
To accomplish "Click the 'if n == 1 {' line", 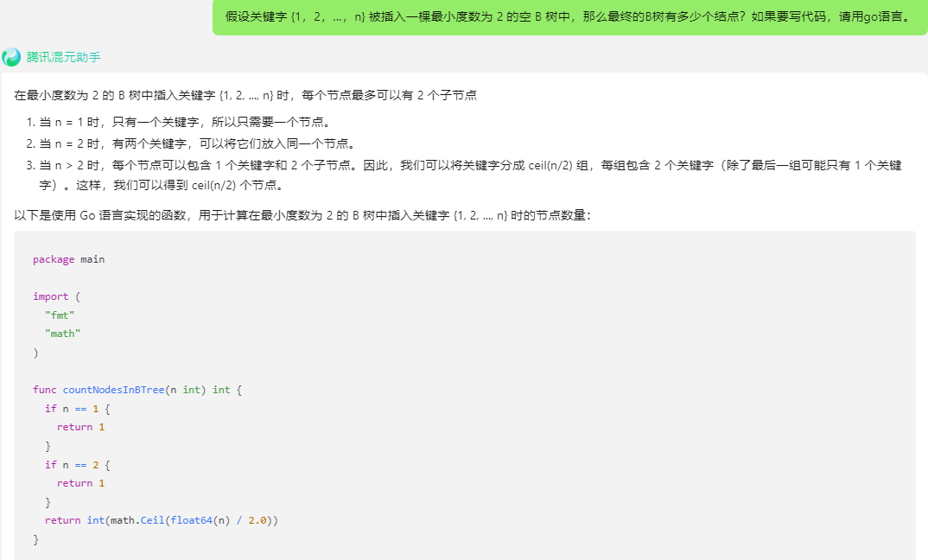I will pos(78,409).
